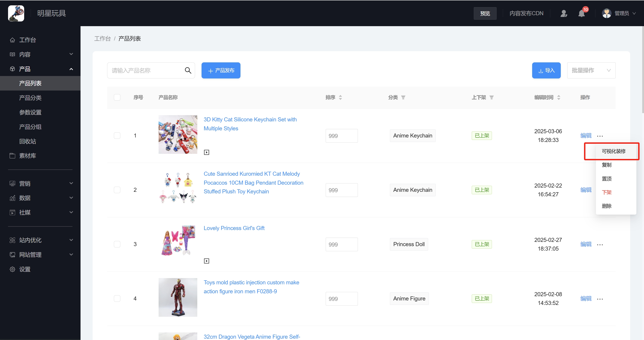Open the Lovely Princess Girl's Gift link
This screenshot has width=644, height=340.
coord(234,228)
